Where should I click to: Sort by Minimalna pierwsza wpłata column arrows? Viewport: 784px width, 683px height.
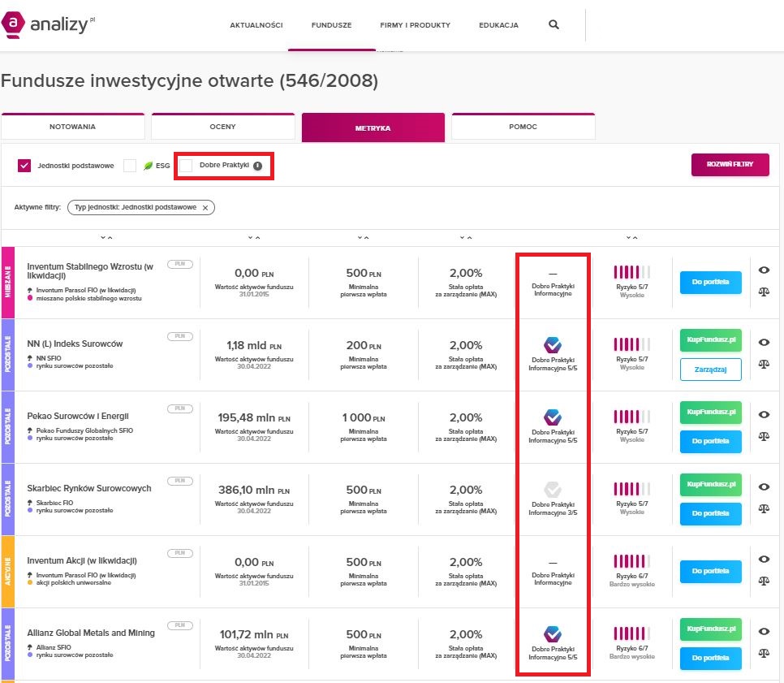pos(364,238)
